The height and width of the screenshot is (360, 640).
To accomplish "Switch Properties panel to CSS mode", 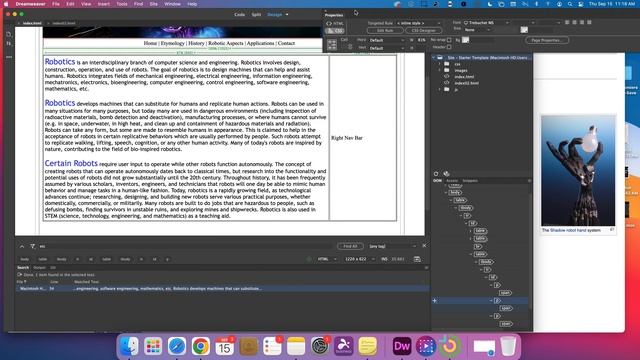I will 335,31.
